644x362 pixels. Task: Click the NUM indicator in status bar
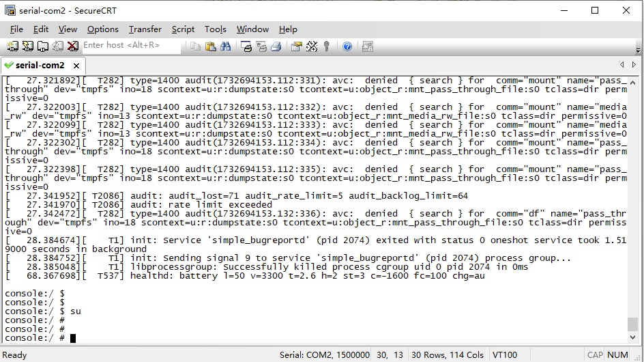(x=617, y=355)
